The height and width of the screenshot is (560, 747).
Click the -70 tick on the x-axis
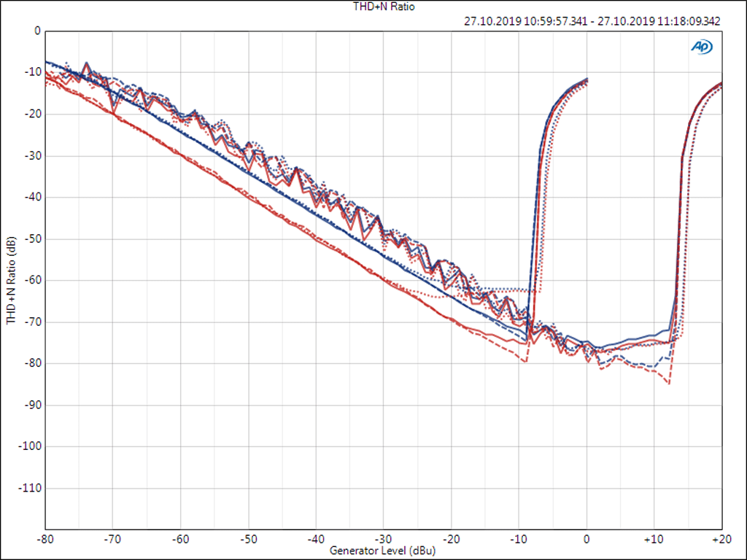coord(112,539)
